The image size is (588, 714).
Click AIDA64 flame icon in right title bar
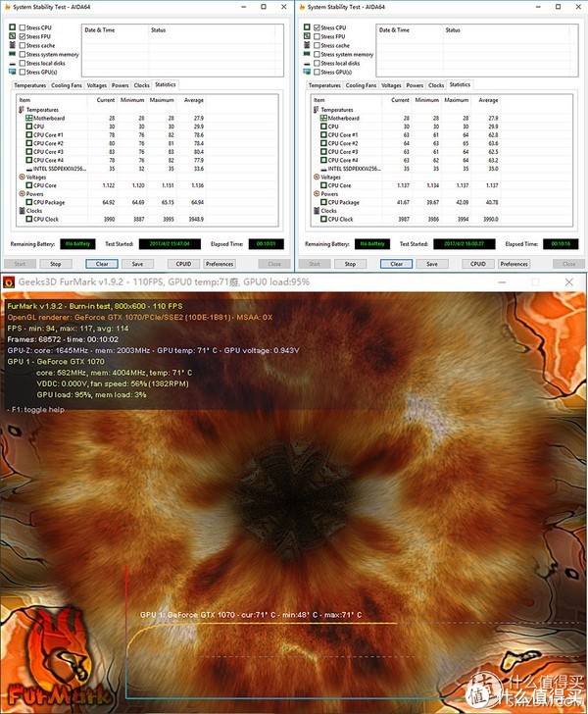302,7
